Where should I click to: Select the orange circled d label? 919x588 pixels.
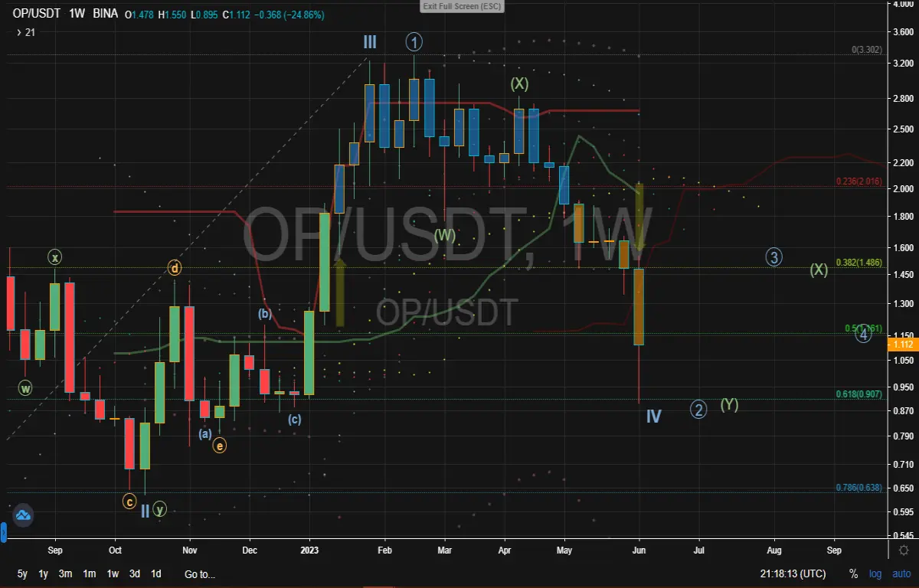175,268
